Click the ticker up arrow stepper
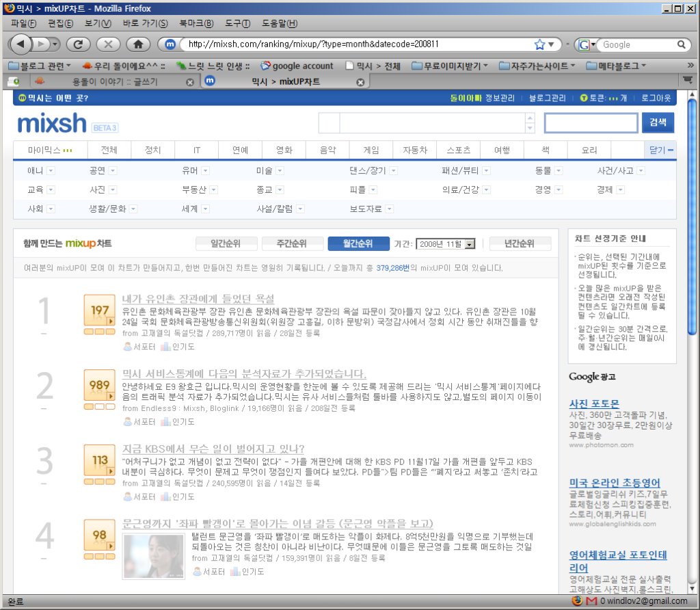Image resolution: width=700 pixels, height=610 pixels. (530, 118)
